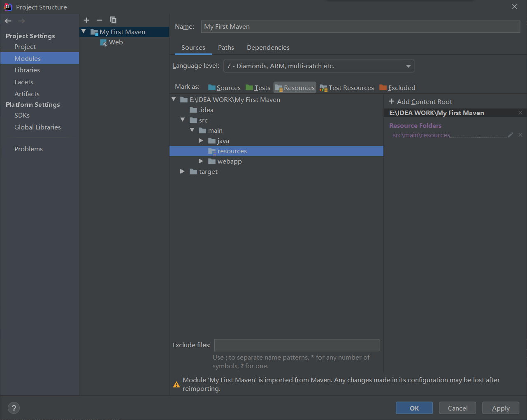Collapse the My First Maven module node
Image resolution: width=527 pixels, height=420 pixels.
point(84,32)
